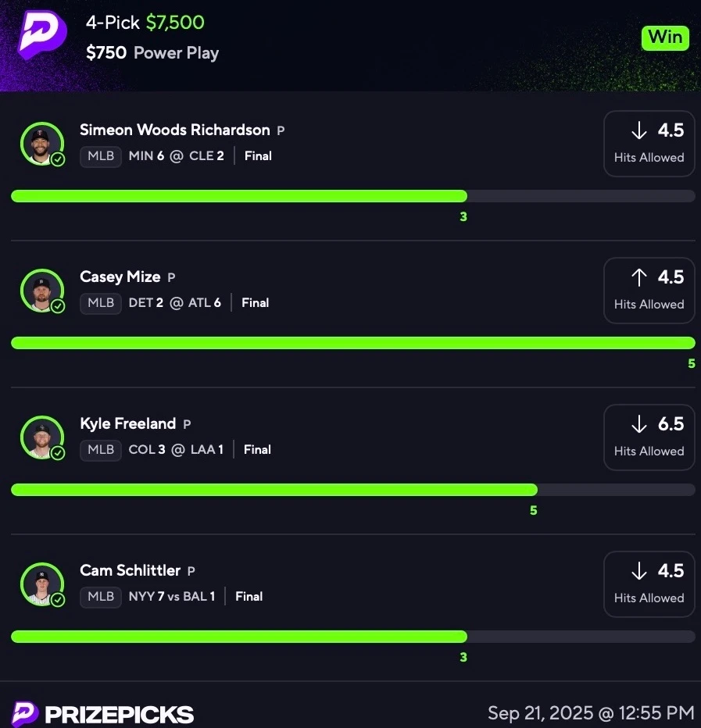Click Kyle Freeland's hits allowed progress bar
Viewport: 701px width, 728px height.
pos(353,490)
